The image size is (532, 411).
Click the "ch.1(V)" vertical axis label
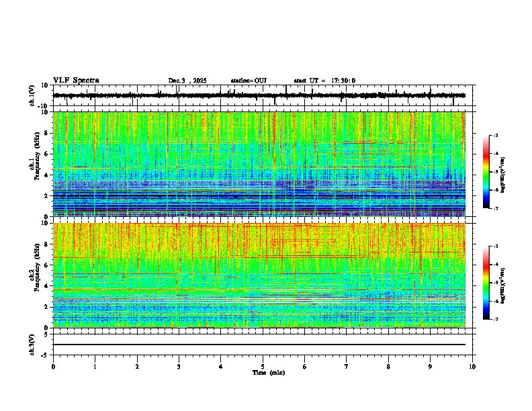coord(32,95)
